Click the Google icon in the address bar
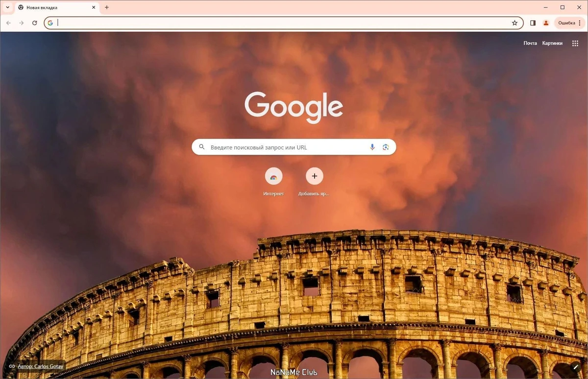 [50, 23]
